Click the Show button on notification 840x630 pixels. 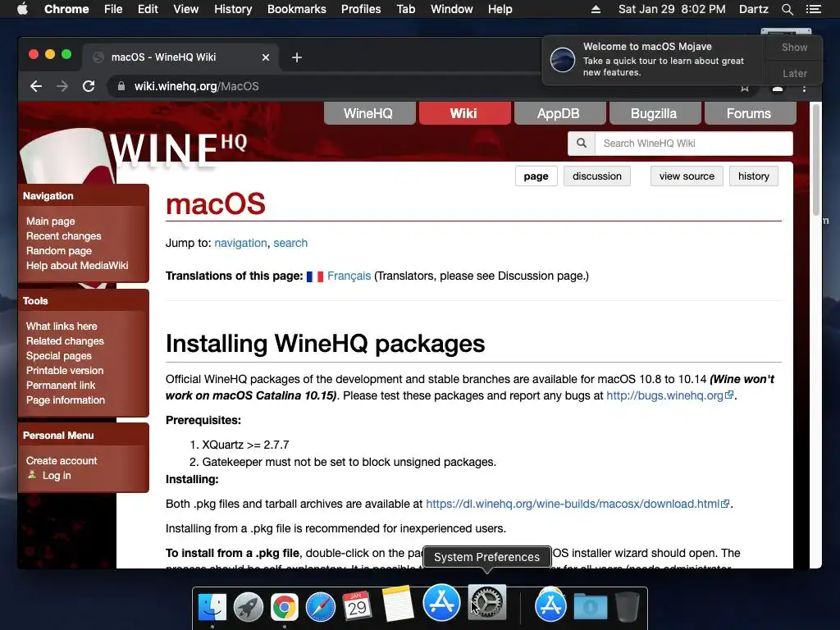coord(794,47)
